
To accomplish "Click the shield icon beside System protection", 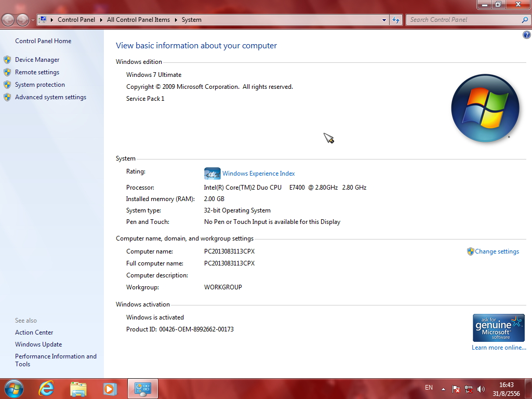I will [x=7, y=85].
